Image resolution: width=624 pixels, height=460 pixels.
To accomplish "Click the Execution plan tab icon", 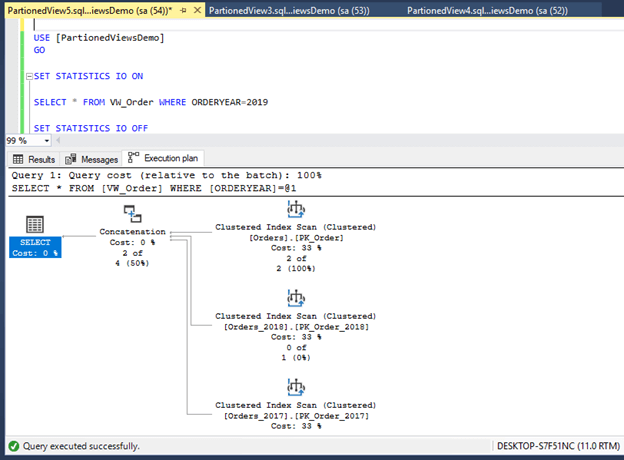I will (x=133, y=157).
